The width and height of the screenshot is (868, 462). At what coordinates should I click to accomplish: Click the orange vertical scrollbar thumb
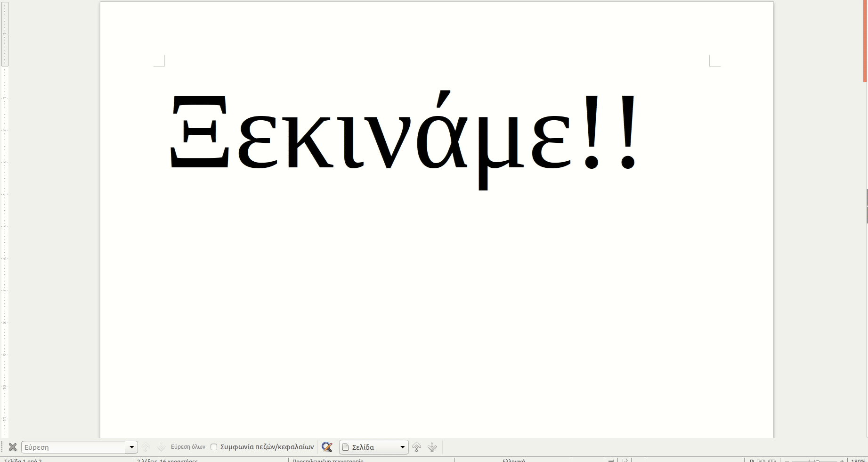(866, 41)
